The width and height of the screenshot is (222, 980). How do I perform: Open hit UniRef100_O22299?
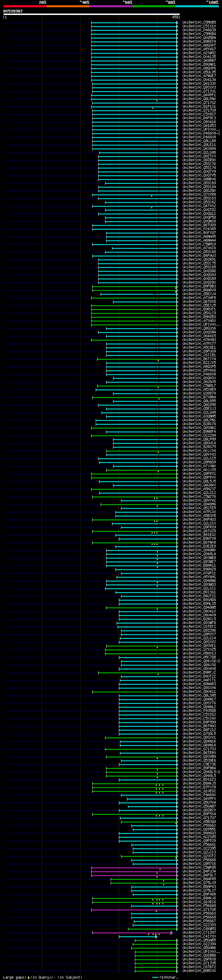pyautogui.click(x=199, y=435)
